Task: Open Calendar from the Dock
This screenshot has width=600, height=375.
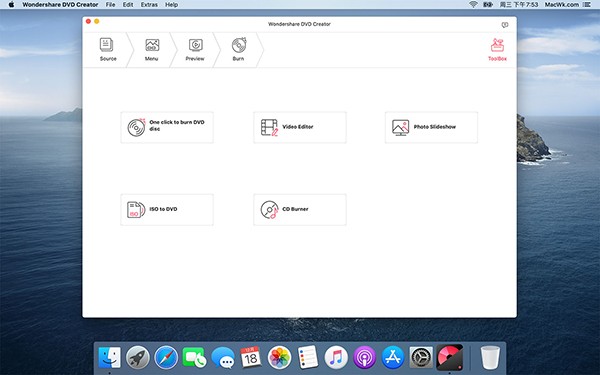Action: [x=251, y=357]
